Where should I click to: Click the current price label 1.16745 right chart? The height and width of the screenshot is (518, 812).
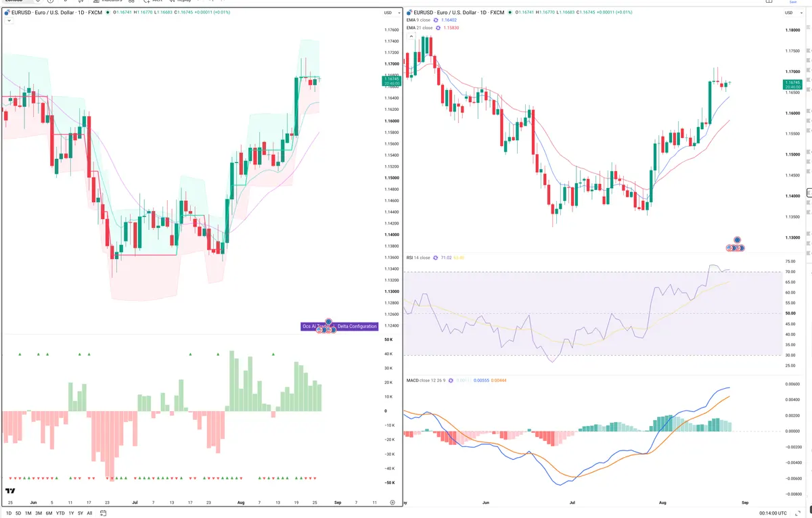pos(793,84)
